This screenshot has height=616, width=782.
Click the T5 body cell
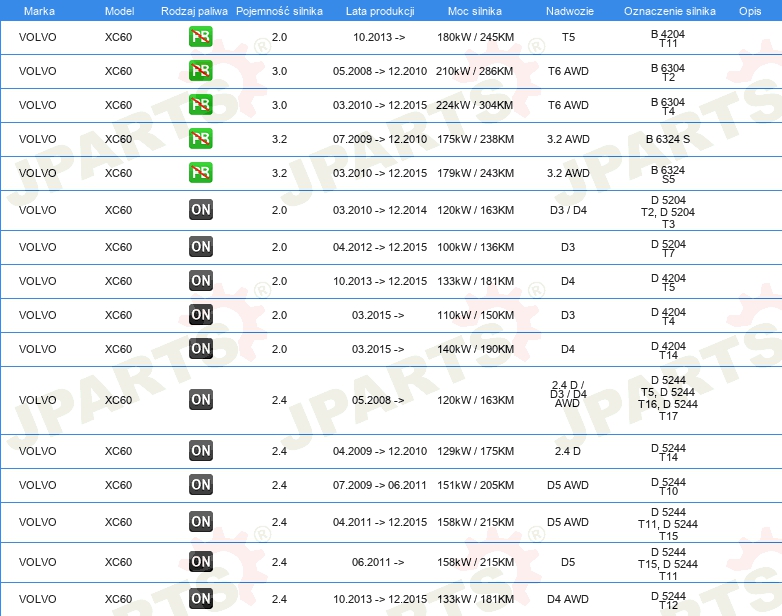[568, 37]
